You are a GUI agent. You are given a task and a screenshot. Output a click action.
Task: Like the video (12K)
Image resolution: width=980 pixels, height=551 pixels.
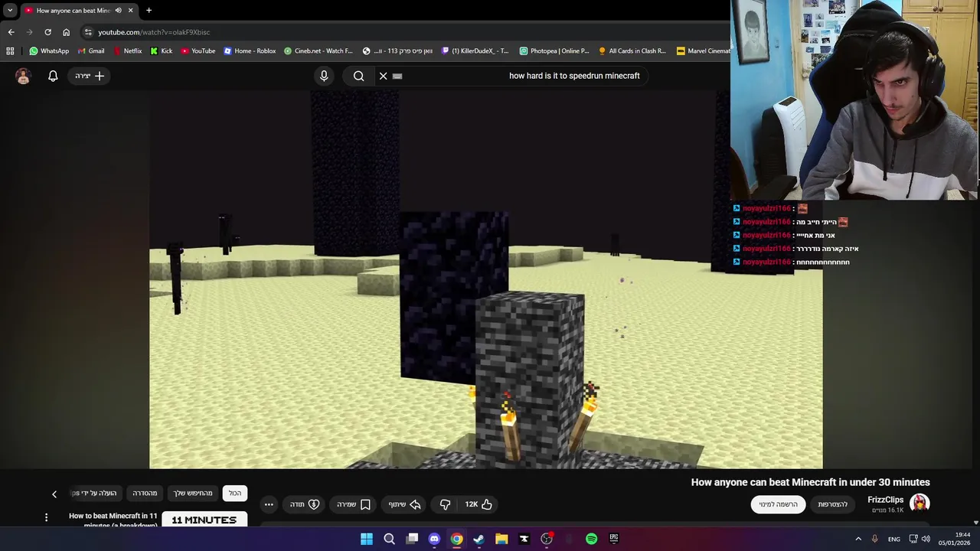coord(479,504)
